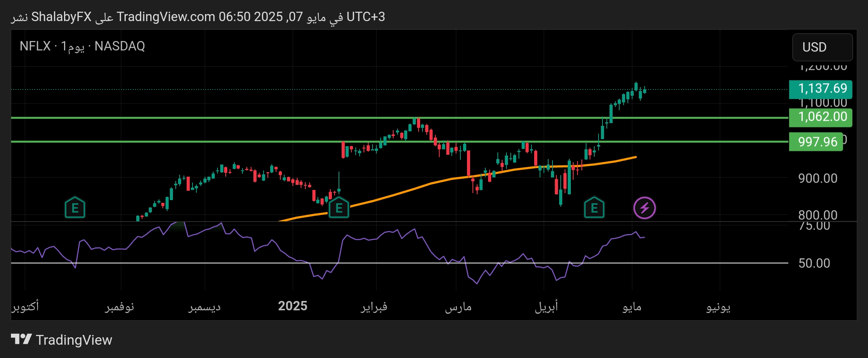Click the 997.96 green level label

pos(816,141)
